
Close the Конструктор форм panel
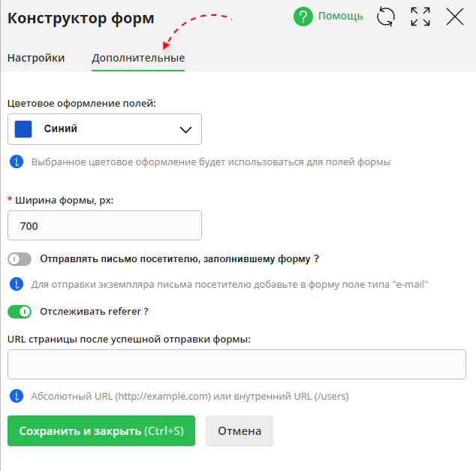455,17
